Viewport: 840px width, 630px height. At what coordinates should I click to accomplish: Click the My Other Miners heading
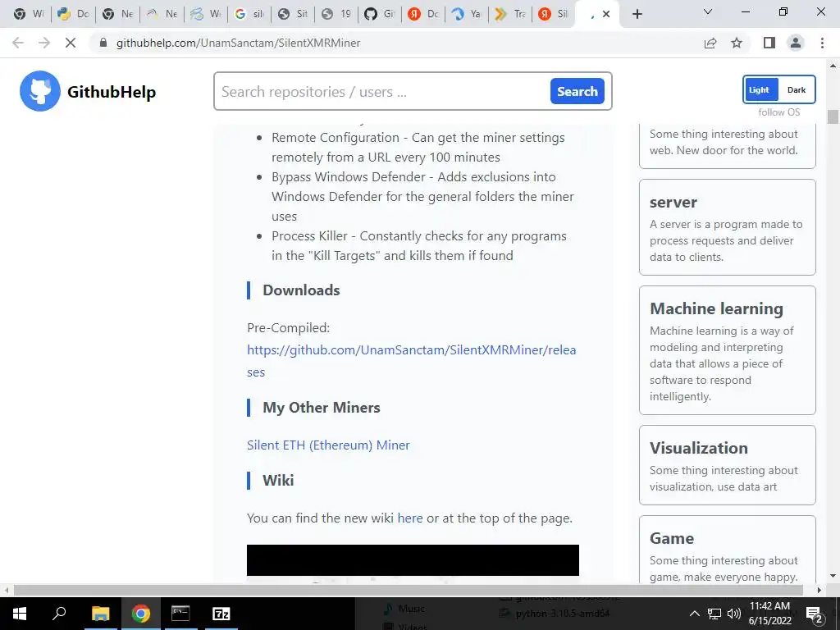tap(322, 408)
